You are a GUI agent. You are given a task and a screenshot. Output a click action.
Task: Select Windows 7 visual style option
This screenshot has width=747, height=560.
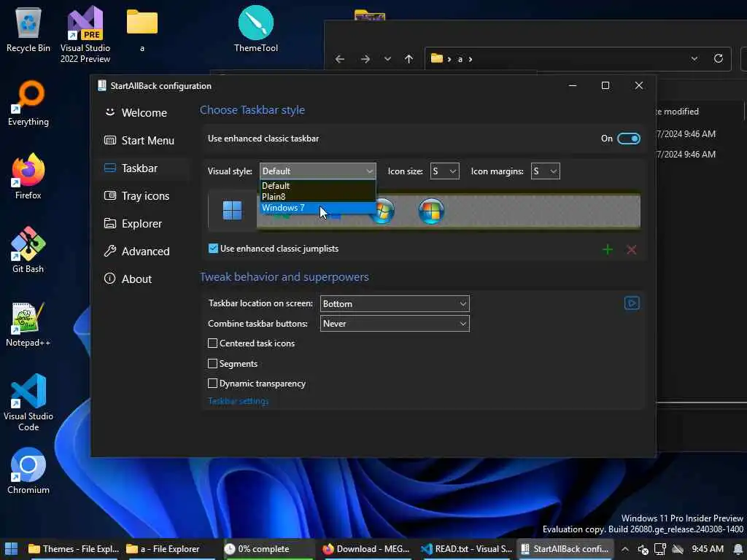tap(318, 208)
